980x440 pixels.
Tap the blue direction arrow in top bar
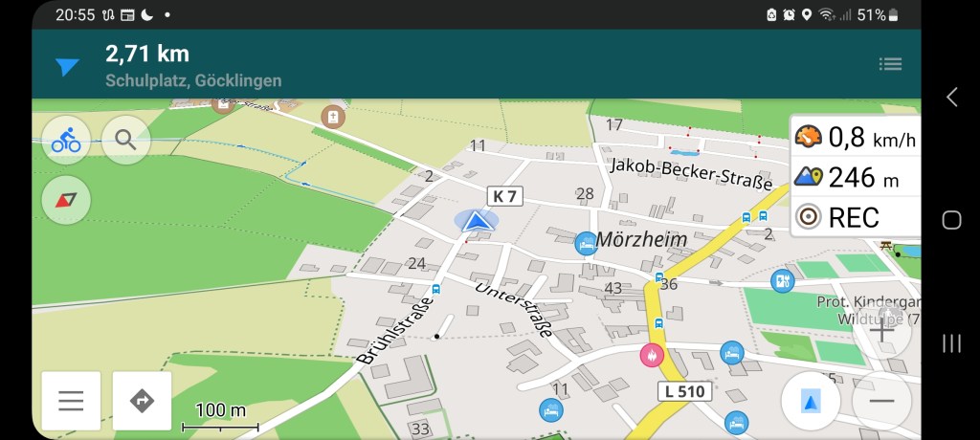point(67,66)
